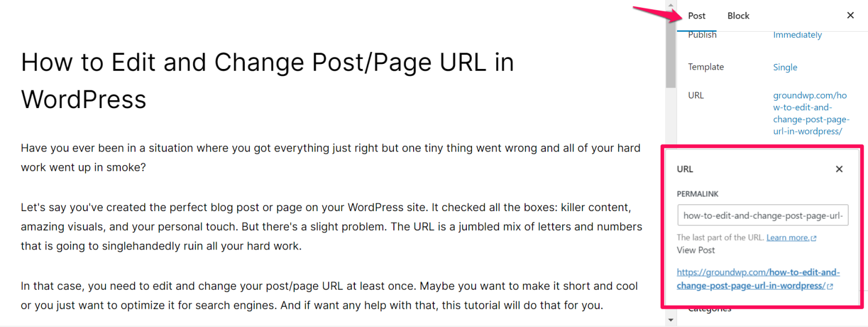Close the settings sidebar with its X icon
Viewport: 868px width, 327px height.
click(x=850, y=15)
